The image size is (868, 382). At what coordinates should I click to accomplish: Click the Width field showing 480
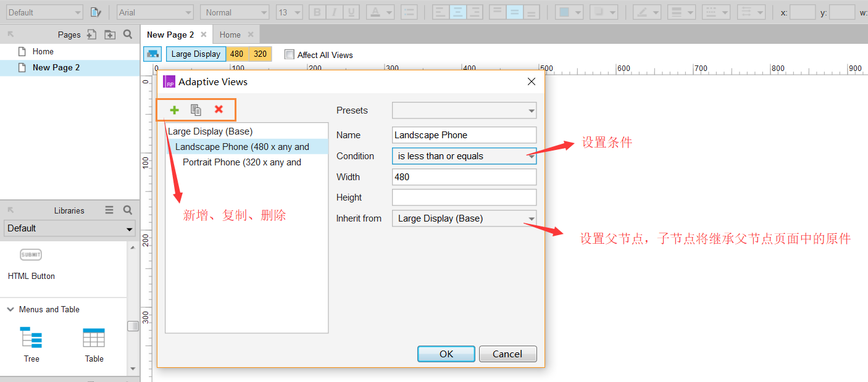[464, 177]
